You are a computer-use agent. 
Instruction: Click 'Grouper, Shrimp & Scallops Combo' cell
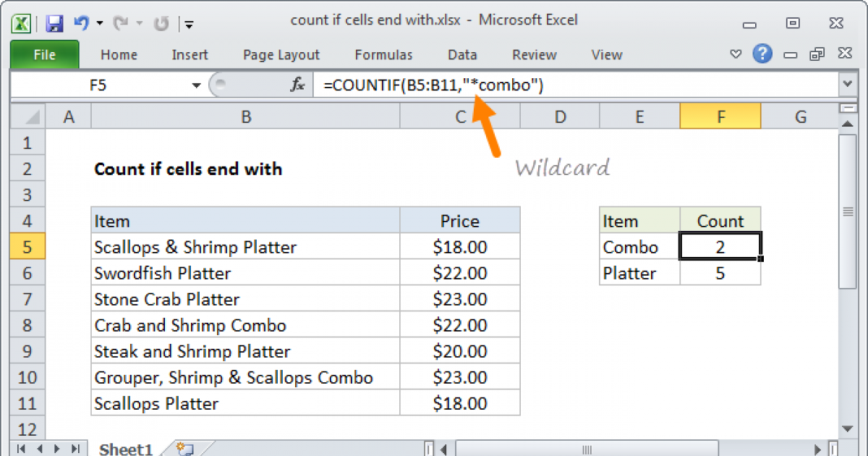tap(246, 377)
